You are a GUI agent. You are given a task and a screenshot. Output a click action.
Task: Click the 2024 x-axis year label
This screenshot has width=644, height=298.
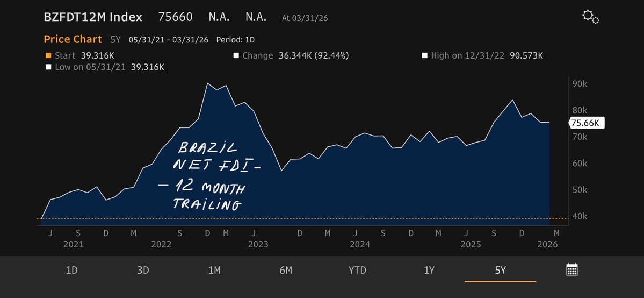tap(360, 245)
